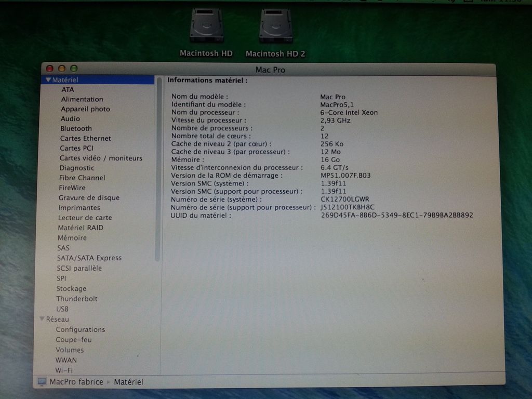Viewport: 532px width, 399px height.
Task: Select Appareil photo in the sidebar
Action: click(85, 109)
